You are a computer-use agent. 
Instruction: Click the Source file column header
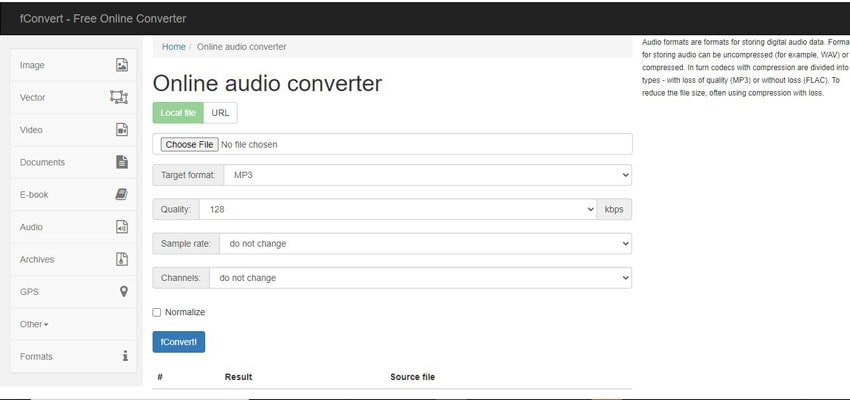pyautogui.click(x=413, y=377)
